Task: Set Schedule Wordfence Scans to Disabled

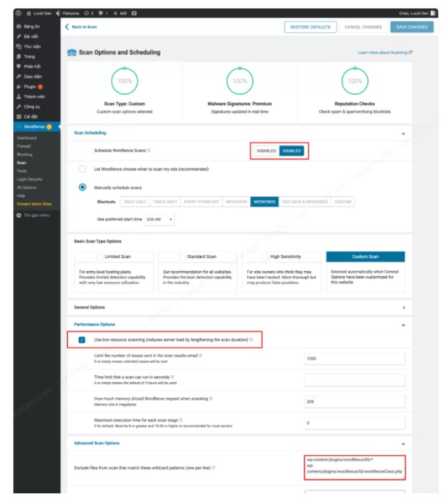Action: 266,150
